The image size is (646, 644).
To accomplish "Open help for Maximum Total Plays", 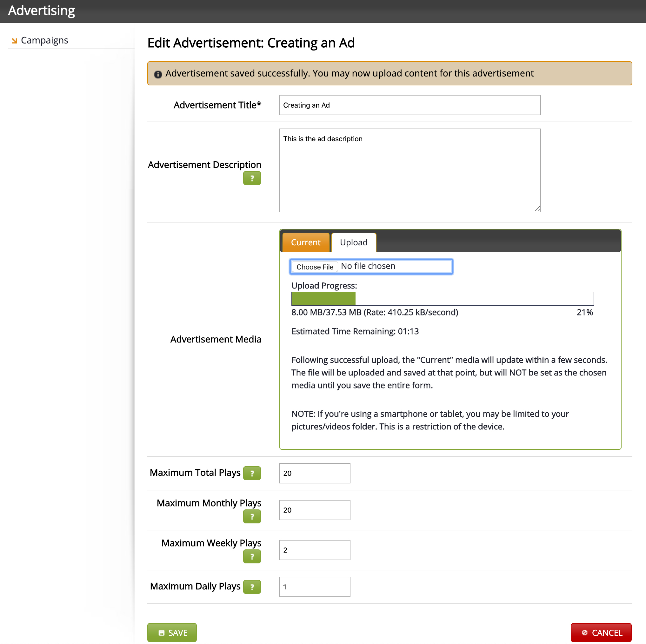I will (x=252, y=473).
